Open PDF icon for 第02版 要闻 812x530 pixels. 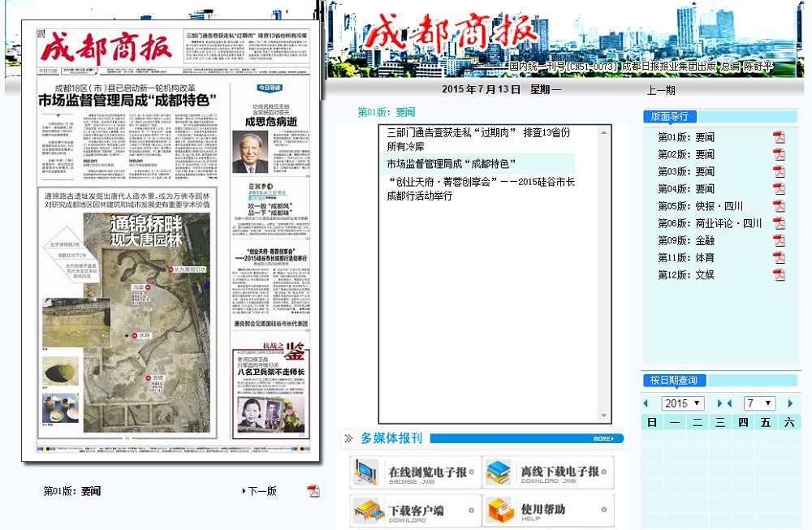(779, 154)
